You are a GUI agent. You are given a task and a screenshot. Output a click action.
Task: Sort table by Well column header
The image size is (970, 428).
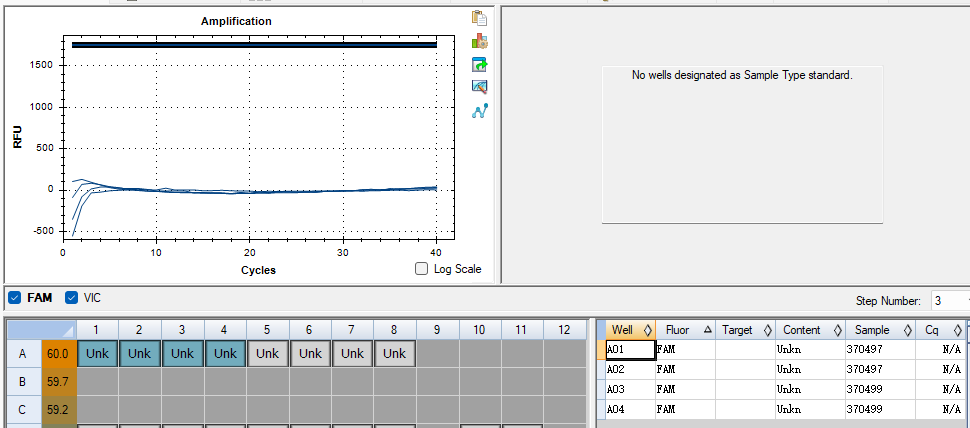coord(630,330)
